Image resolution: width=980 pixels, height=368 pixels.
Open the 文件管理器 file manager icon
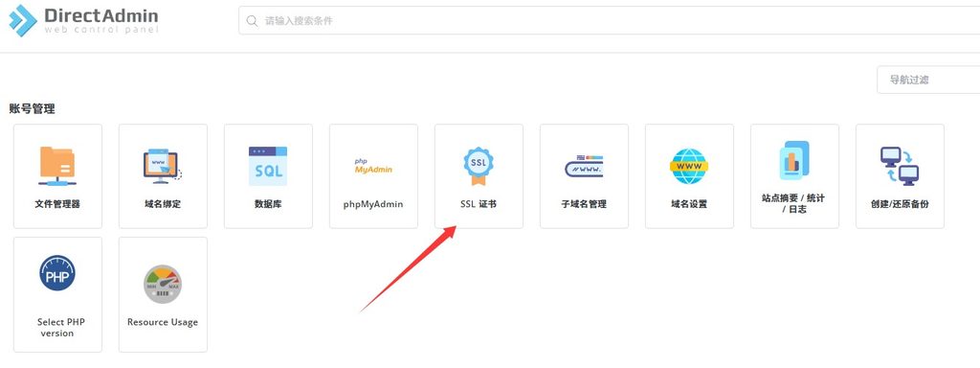tap(57, 166)
